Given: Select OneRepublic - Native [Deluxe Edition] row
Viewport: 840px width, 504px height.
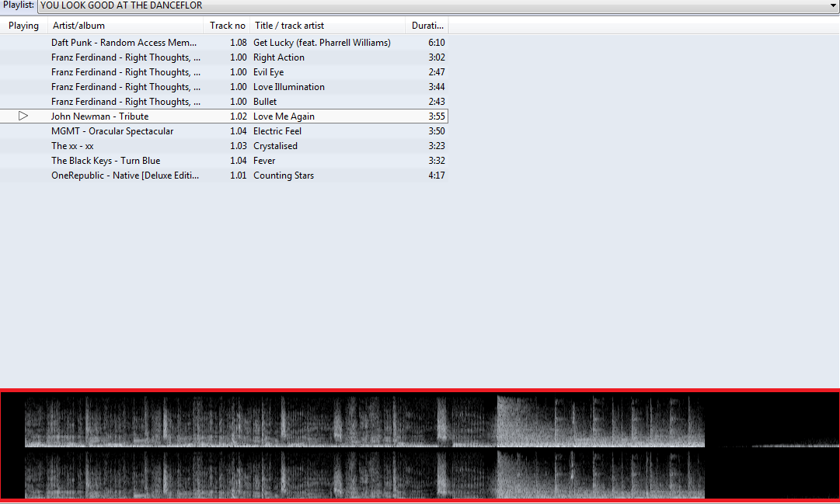Looking at the screenshot, I should [x=224, y=176].
